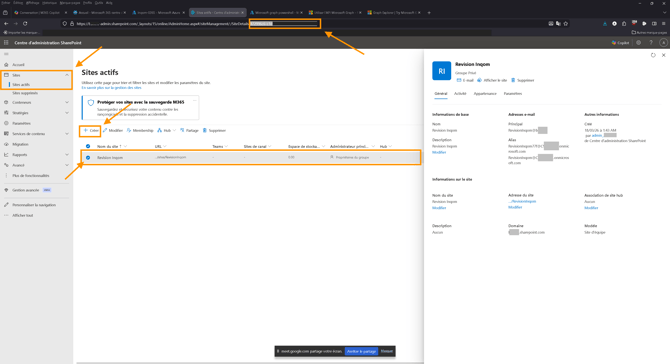Viewport: 670px width, 364px height.
Task: Deselect the Revision Inqom row checkbox
Action: [88, 158]
